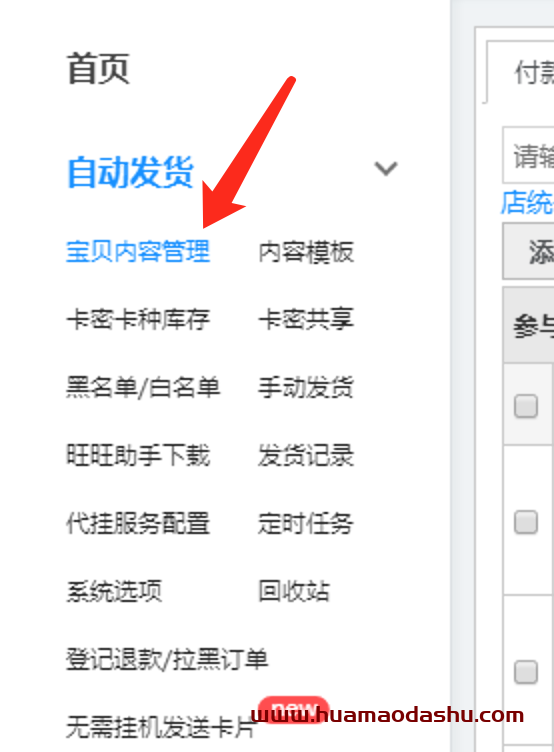
Task: Open 回收站 page
Action: click(294, 591)
